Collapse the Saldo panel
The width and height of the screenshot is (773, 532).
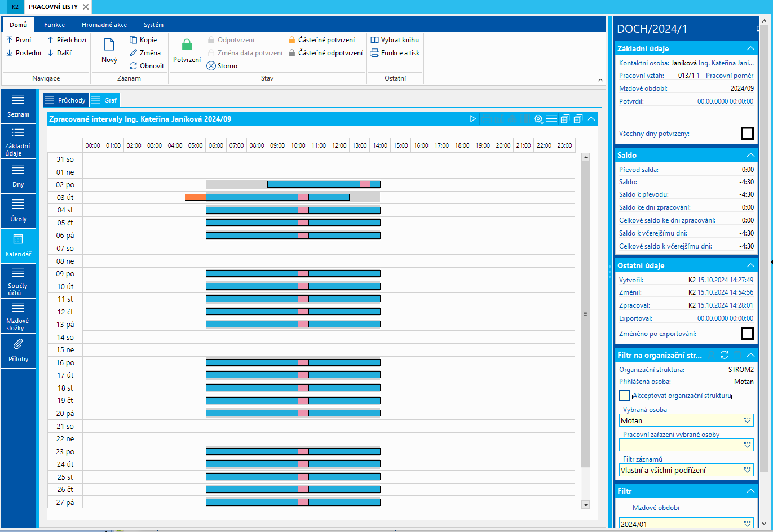[750, 155]
